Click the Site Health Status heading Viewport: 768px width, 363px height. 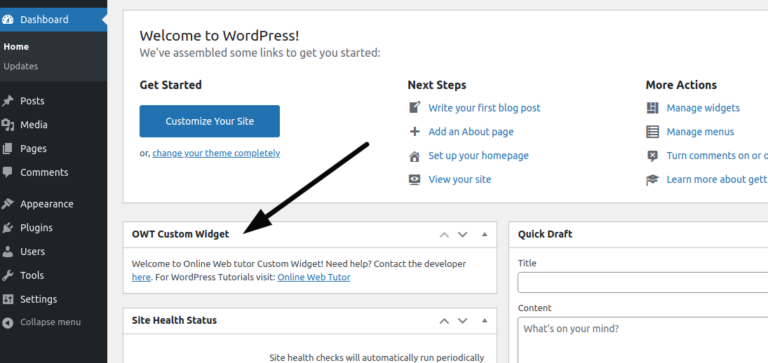click(x=174, y=320)
